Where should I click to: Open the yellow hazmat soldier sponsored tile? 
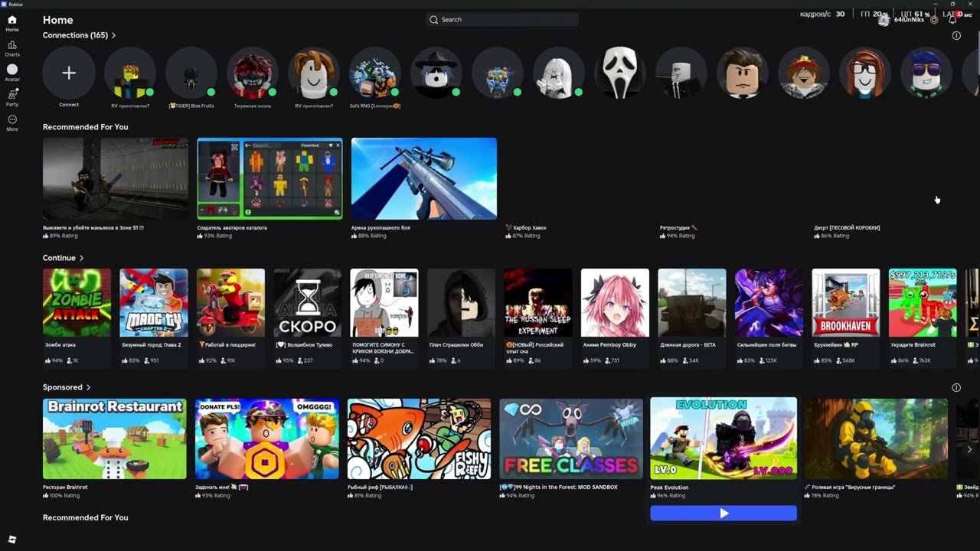click(876, 439)
